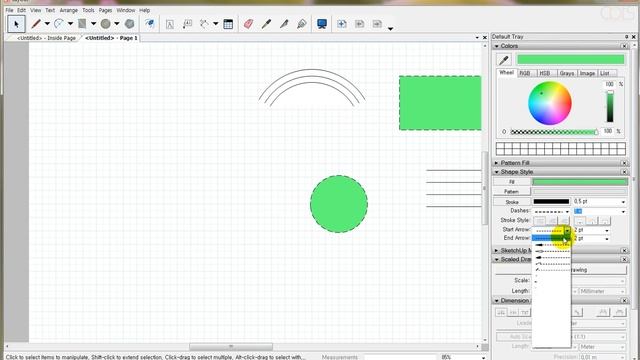This screenshot has height=360, width=640.
Task: Click the black Stroke color swatch
Action: tap(551, 202)
